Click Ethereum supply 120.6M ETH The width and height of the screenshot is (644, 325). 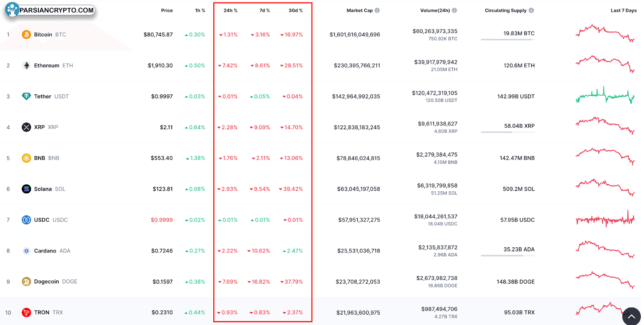point(519,65)
